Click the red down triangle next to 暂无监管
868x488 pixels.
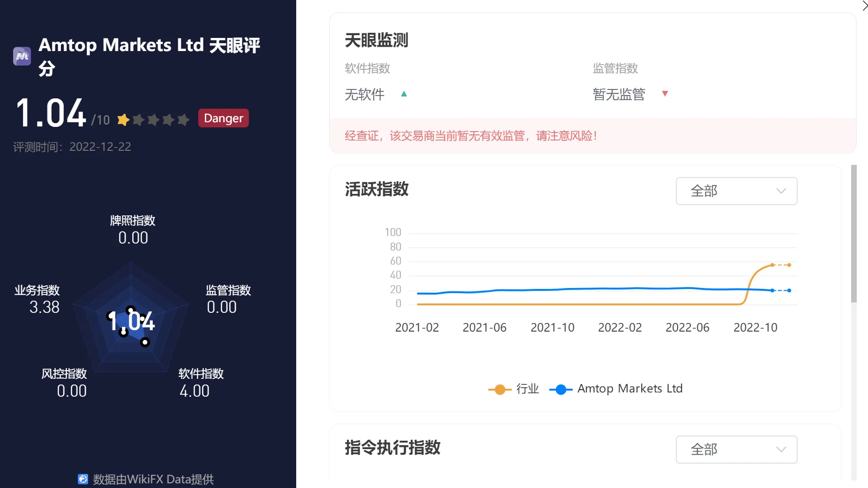coord(665,94)
